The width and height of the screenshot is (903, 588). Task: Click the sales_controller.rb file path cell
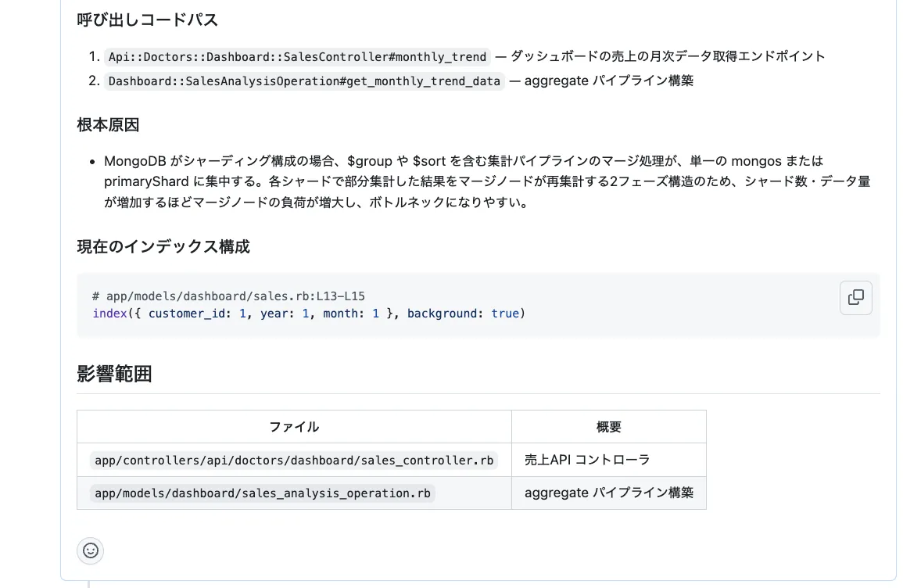(294, 461)
